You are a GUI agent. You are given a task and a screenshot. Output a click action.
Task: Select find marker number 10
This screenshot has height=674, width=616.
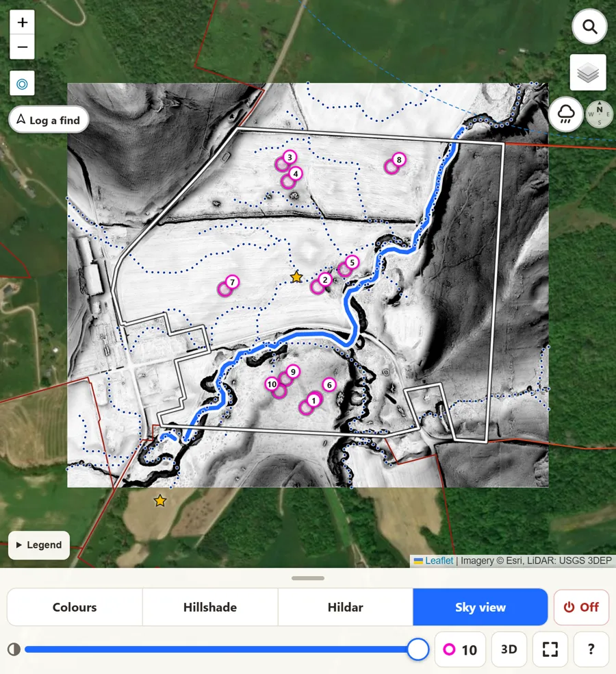(272, 384)
